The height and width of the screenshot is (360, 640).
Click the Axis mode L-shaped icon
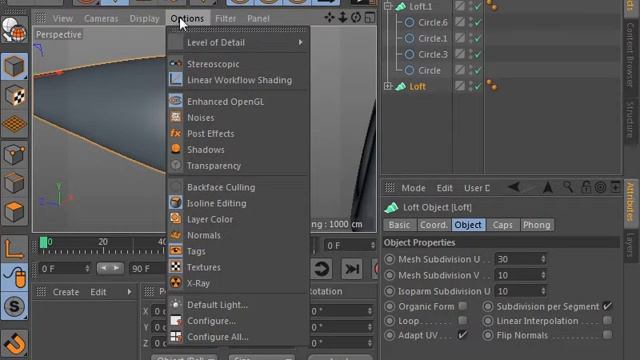pyautogui.click(x=15, y=249)
